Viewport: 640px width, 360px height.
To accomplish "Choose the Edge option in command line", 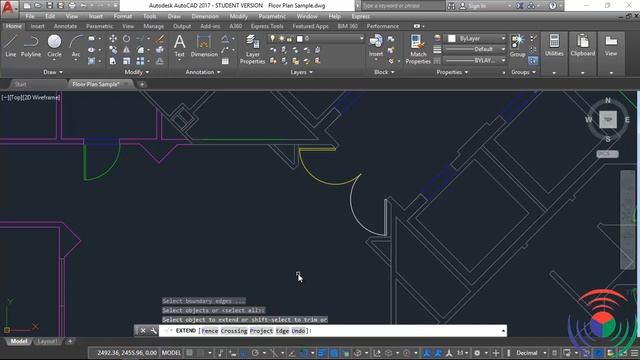I will pyautogui.click(x=282, y=331).
